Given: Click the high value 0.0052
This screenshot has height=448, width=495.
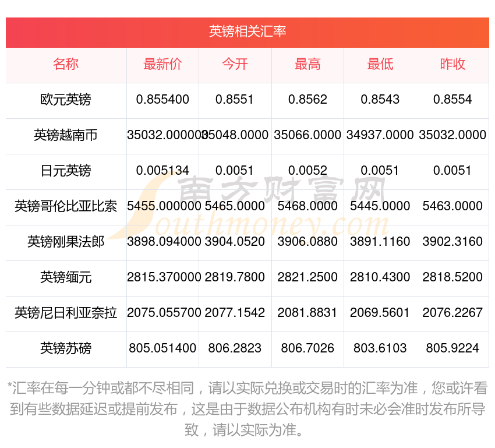Looking at the screenshot, I should pos(307,171).
